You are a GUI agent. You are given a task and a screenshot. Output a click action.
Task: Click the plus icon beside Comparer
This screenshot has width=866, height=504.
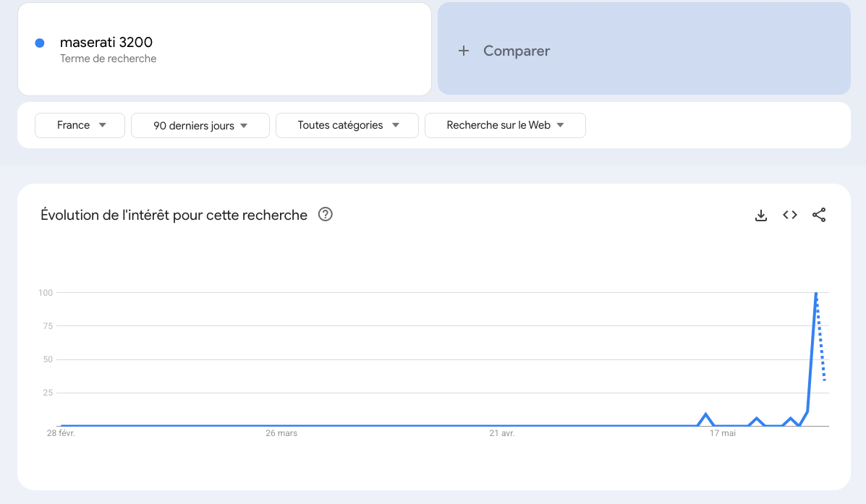(x=463, y=51)
